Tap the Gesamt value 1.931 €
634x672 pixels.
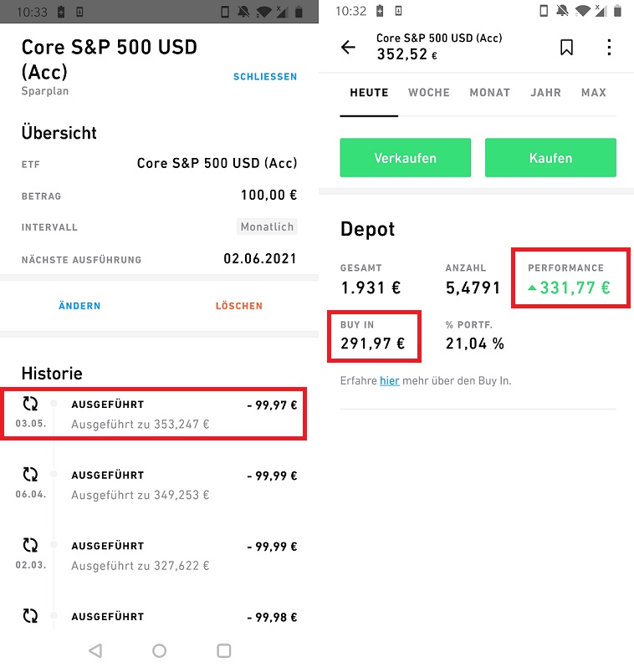pos(371,288)
